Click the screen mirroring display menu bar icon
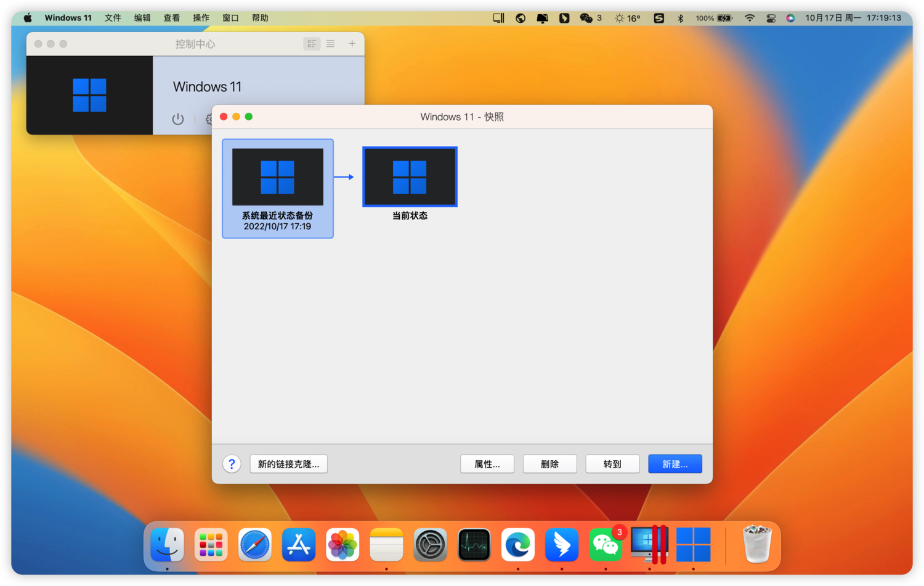This screenshot has height=586, width=924. pos(542,18)
